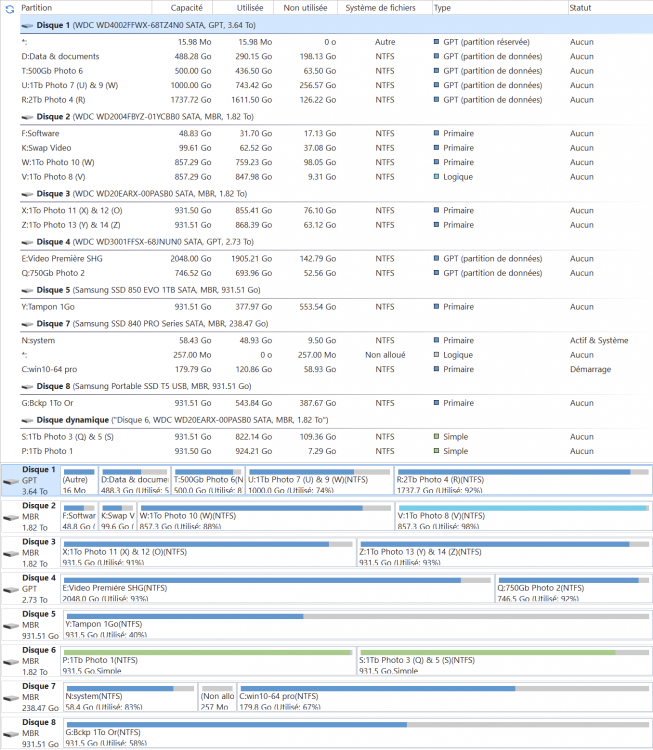
Task: Select the Disque 2 drive icon in list
Action: 27,117
